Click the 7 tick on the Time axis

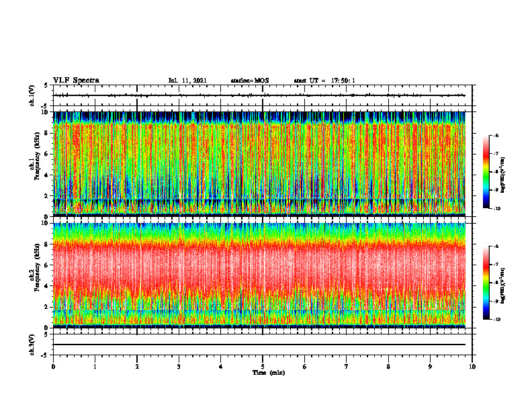pyautogui.click(x=347, y=367)
